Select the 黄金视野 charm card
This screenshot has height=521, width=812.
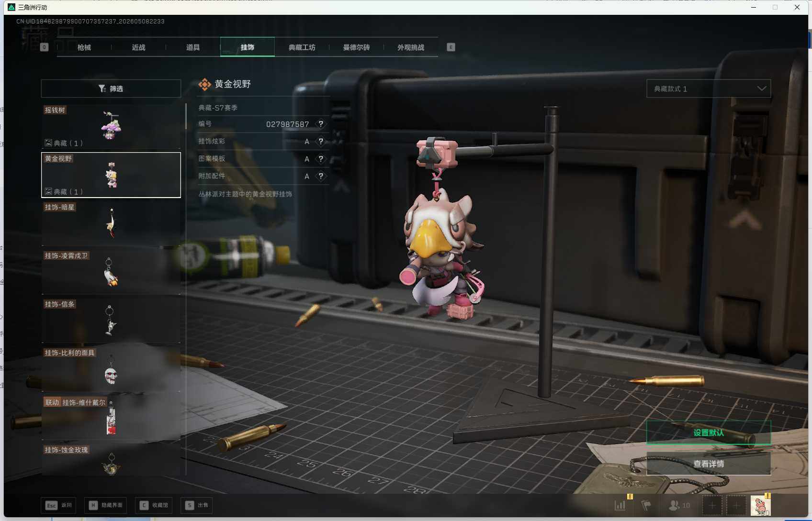point(111,175)
